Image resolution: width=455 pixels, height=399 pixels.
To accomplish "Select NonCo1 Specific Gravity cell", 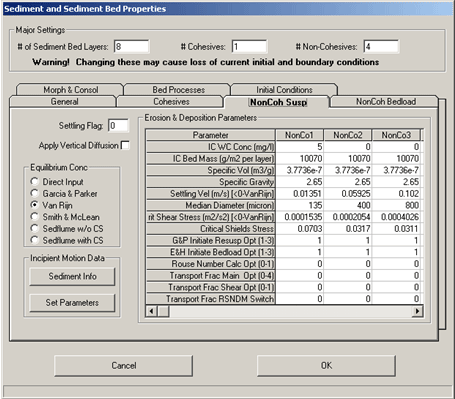I will [299, 182].
